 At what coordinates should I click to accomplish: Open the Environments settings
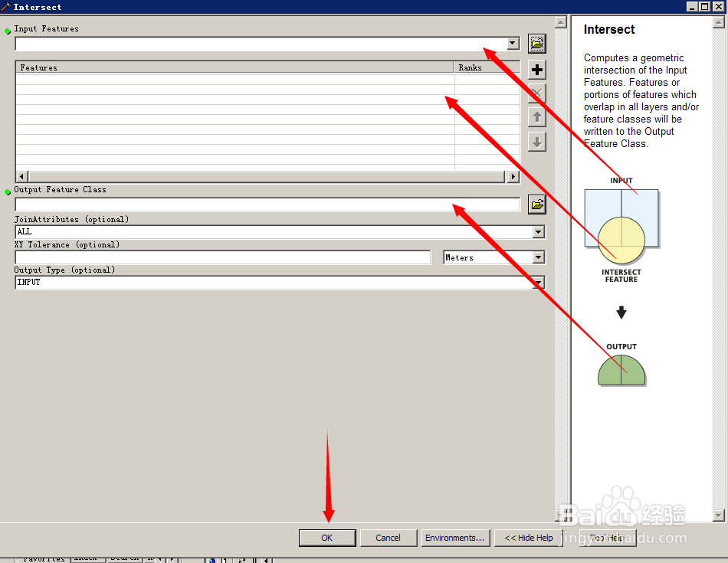(x=455, y=537)
